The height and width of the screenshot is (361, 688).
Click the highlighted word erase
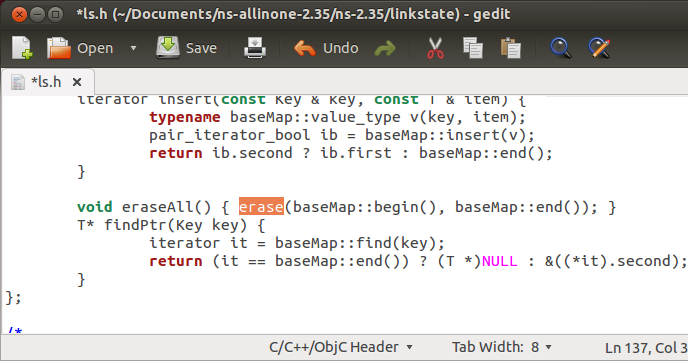point(261,207)
